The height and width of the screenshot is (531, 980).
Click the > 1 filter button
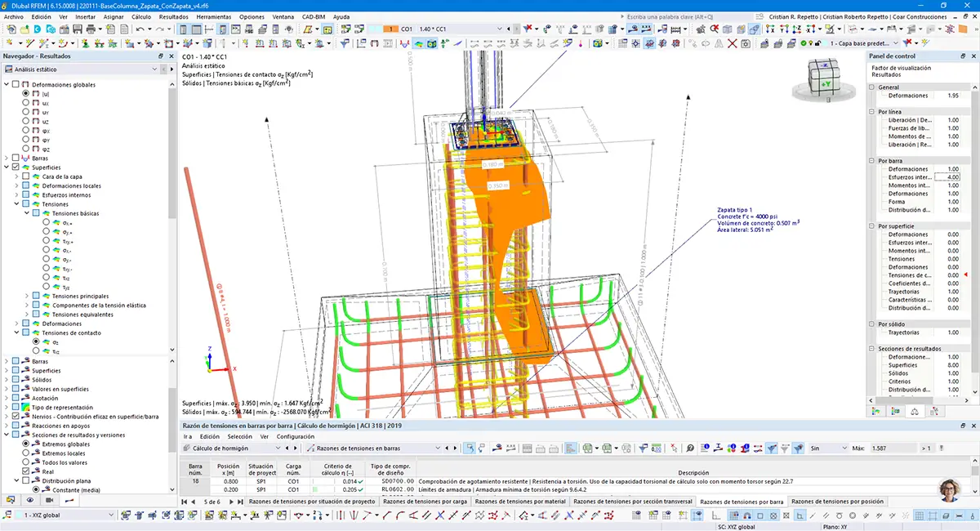[x=925, y=448]
